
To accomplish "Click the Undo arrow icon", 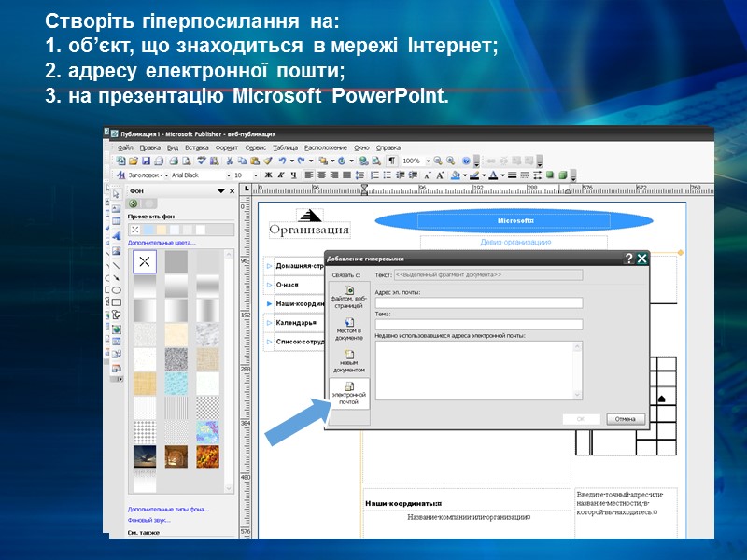I will (282, 161).
